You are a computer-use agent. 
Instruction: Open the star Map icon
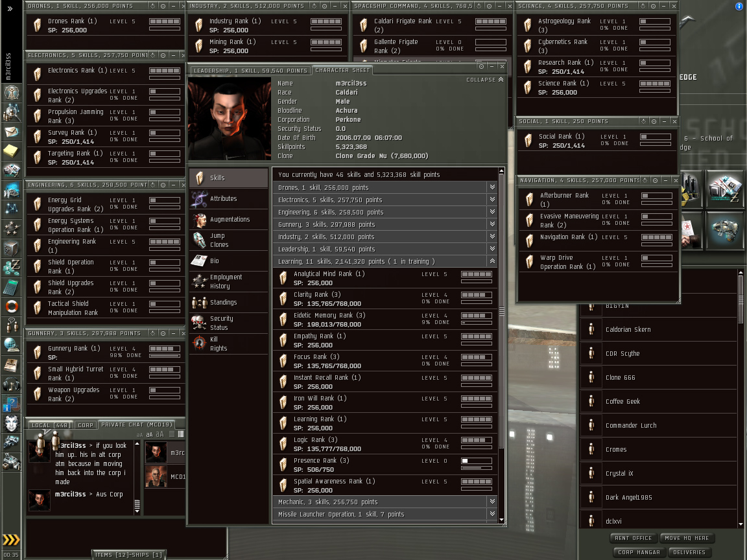click(12, 209)
